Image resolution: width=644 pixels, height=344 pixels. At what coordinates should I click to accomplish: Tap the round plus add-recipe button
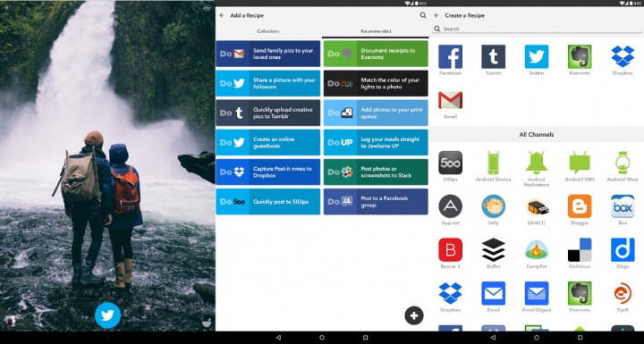(x=414, y=315)
